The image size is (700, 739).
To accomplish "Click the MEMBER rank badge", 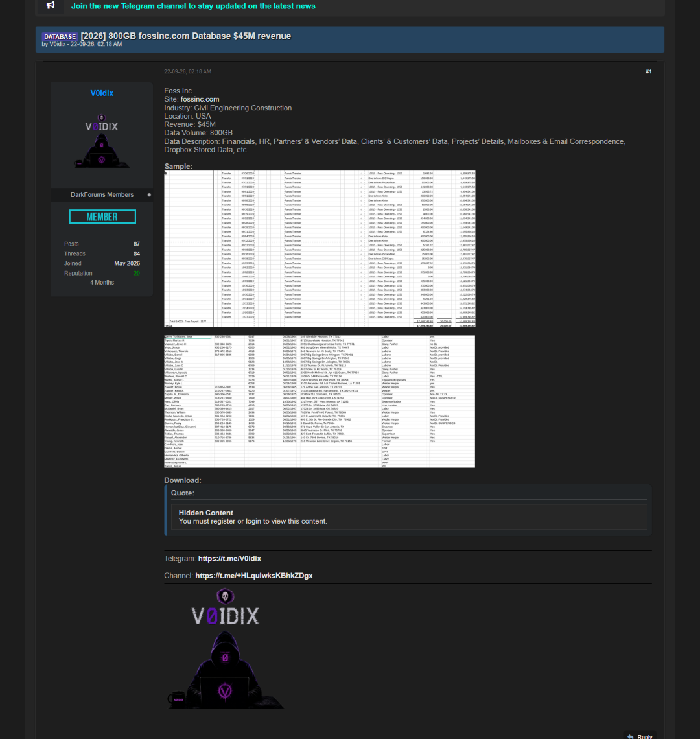I will (102, 217).
